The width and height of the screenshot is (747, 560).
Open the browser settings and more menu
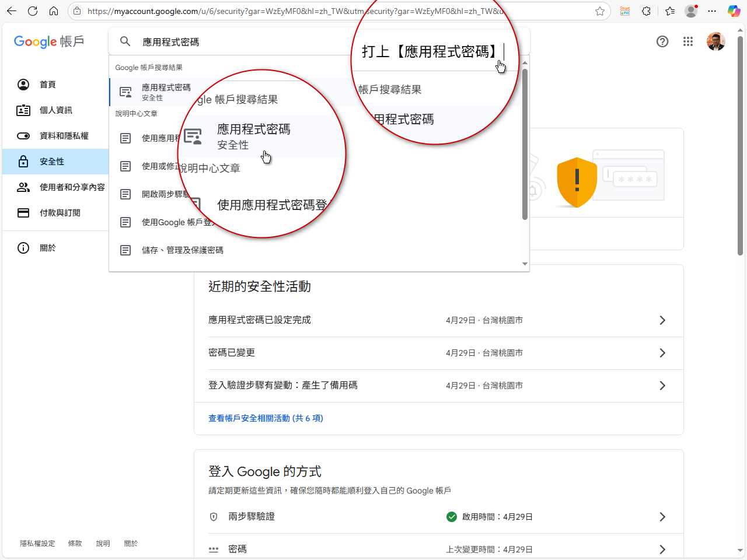click(x=712, y=11)
